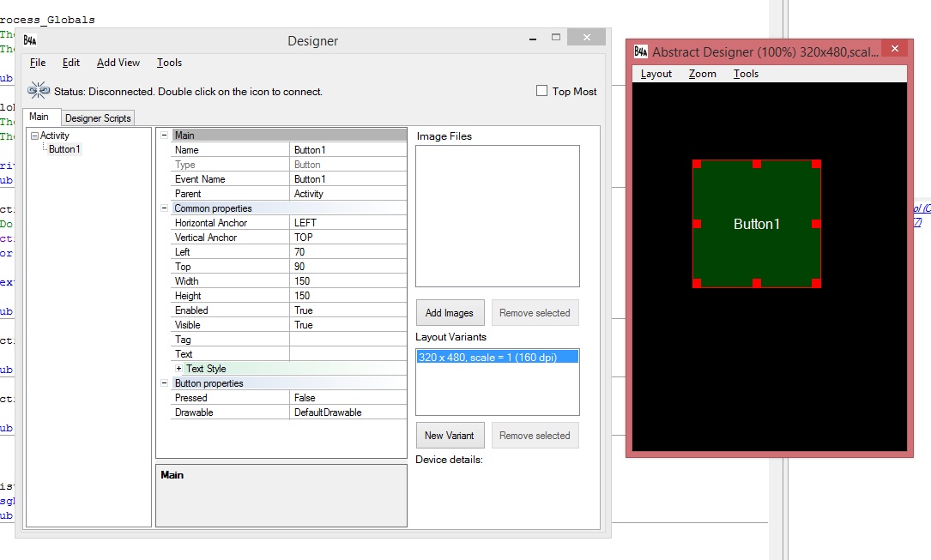
Task: Open the Drawable value DefaultDrawable
Action: point(348,412)
